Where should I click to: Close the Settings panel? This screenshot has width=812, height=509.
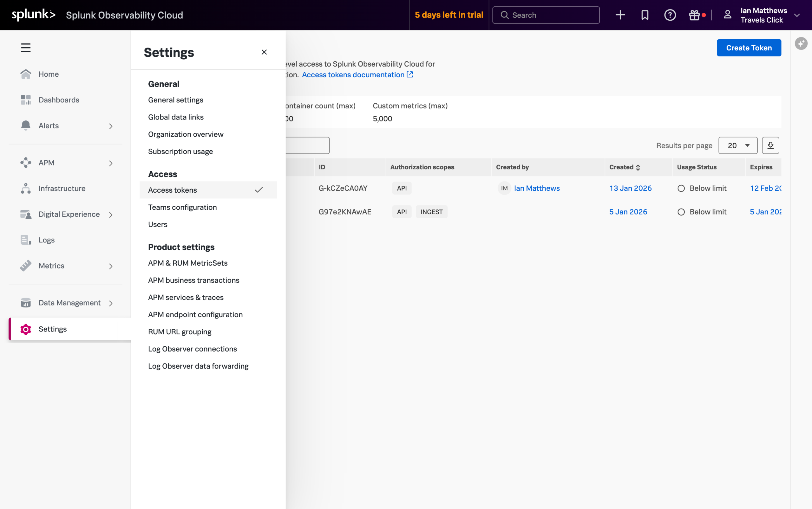[264, 52]
